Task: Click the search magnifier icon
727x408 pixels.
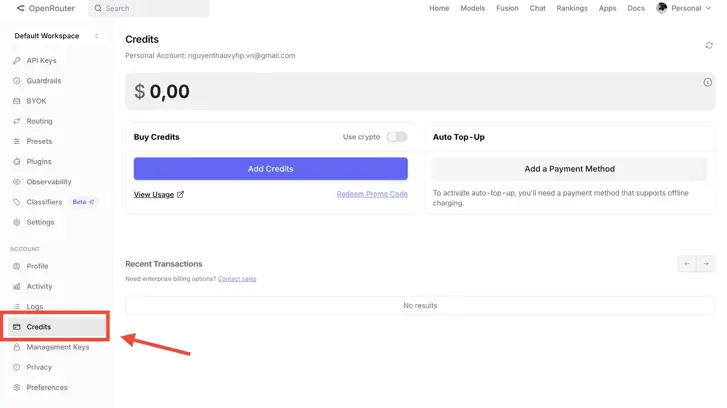Action: pos(98,8)
